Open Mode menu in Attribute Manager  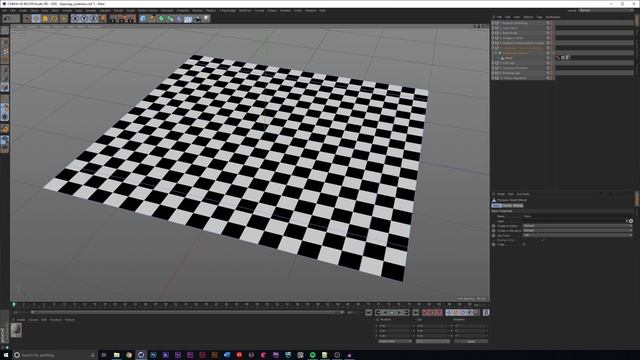(x=501, y=194)
